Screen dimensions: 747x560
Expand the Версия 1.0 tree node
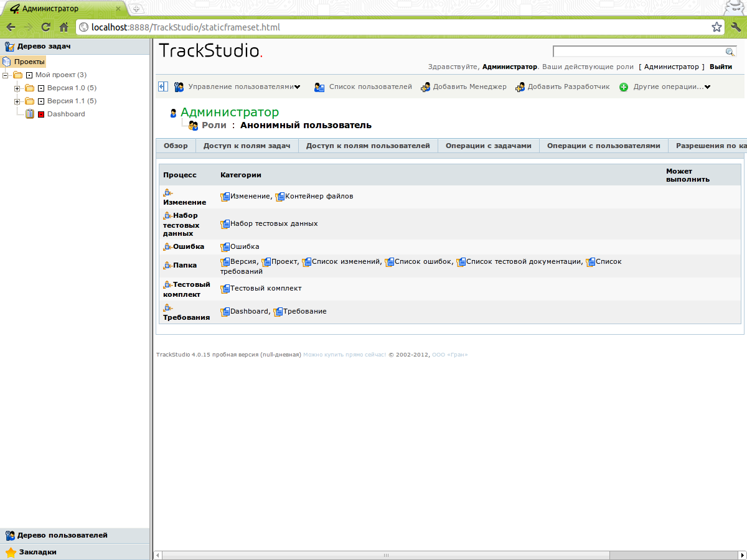pyautogui.click(x=17, y=88)
